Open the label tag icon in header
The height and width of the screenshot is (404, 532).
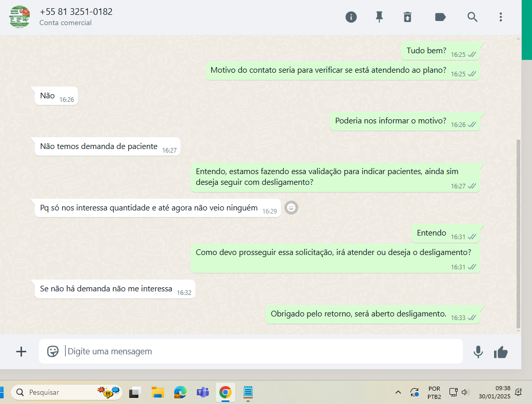tap(440, 17)
